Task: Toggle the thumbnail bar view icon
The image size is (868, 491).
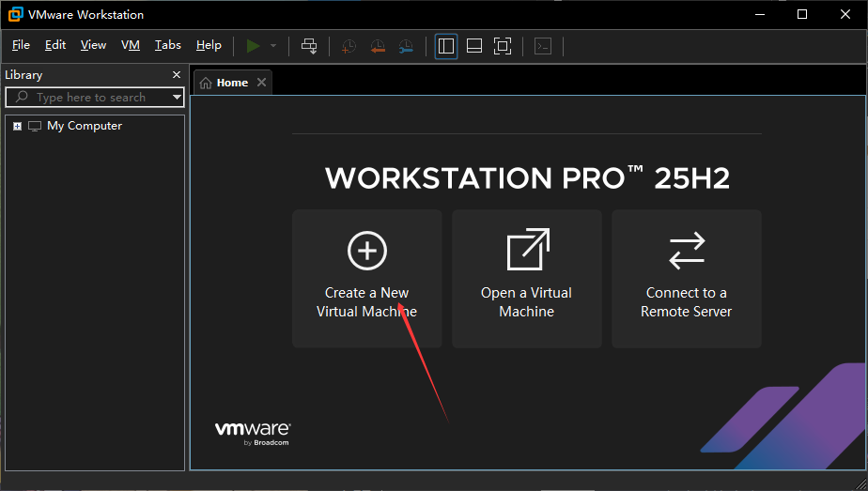Action: click(474, 46)
